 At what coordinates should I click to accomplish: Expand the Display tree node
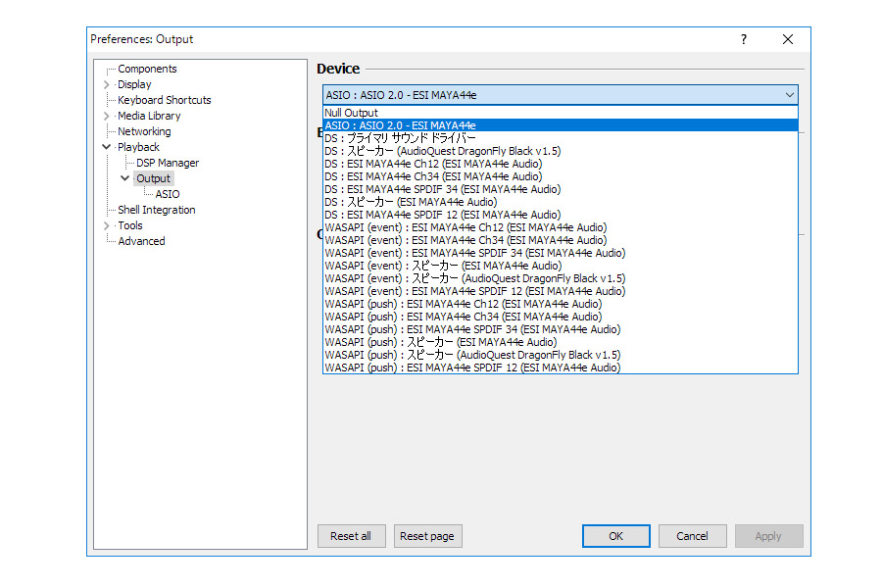[x=106, y=84]
